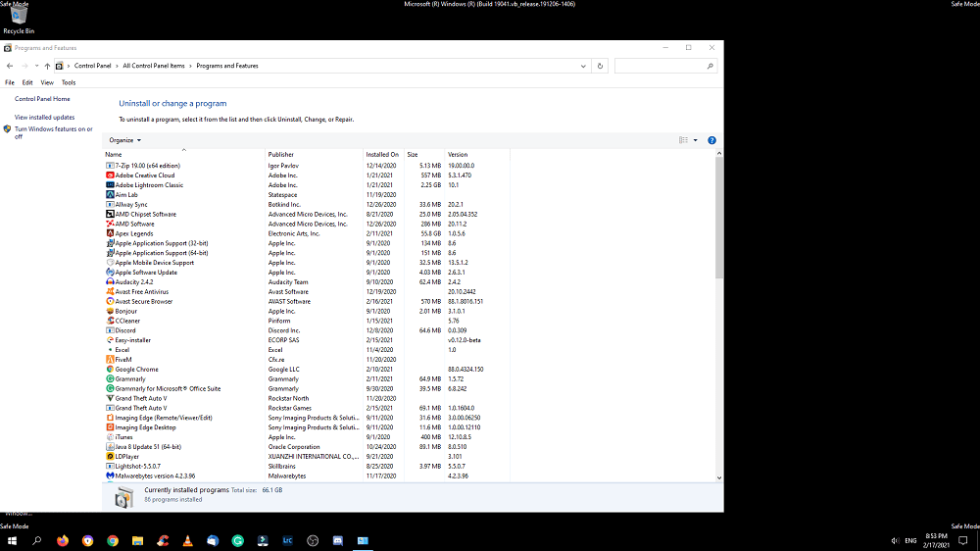Open the system tray volume icon

tap(895, 540)
